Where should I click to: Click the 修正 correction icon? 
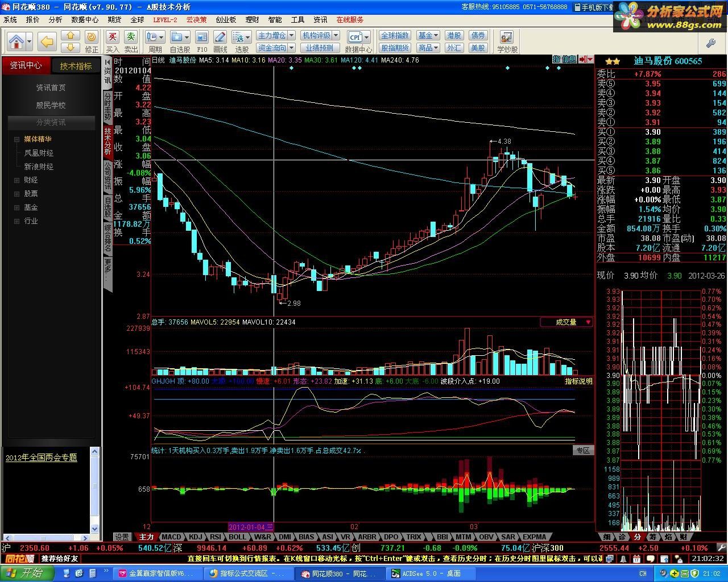[92, 42]
